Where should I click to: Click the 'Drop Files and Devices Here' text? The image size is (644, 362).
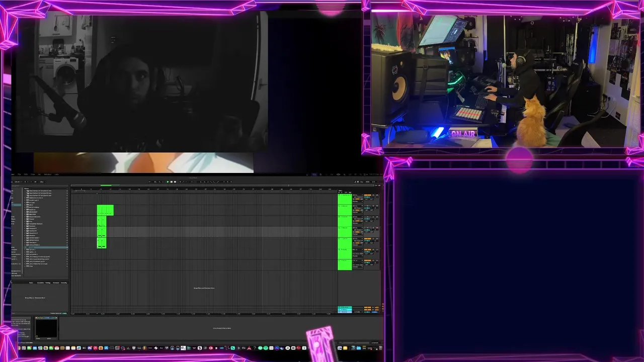pos(204,288)
